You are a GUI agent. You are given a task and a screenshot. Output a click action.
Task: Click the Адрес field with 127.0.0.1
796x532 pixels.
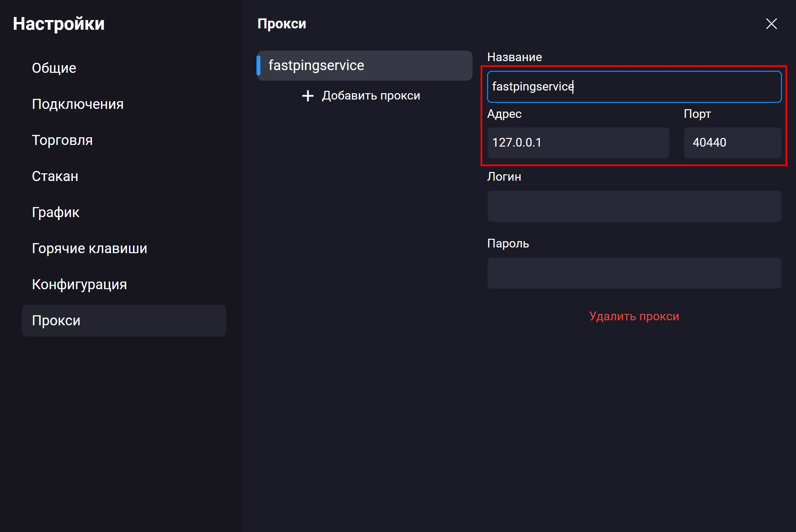click(578, 143)
